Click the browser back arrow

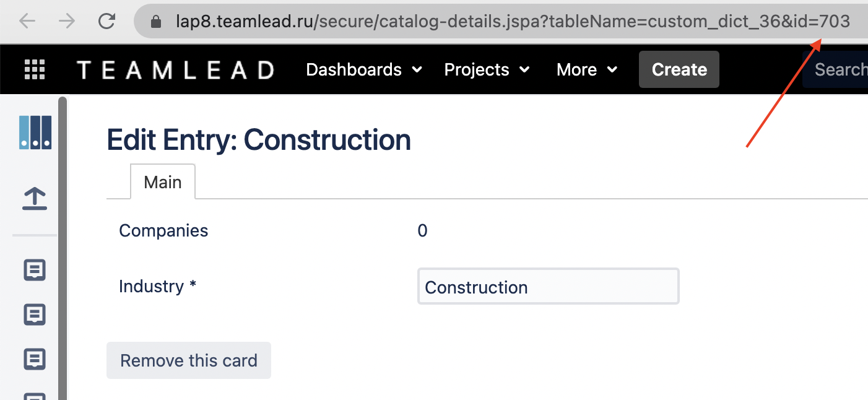coord(27,22)
